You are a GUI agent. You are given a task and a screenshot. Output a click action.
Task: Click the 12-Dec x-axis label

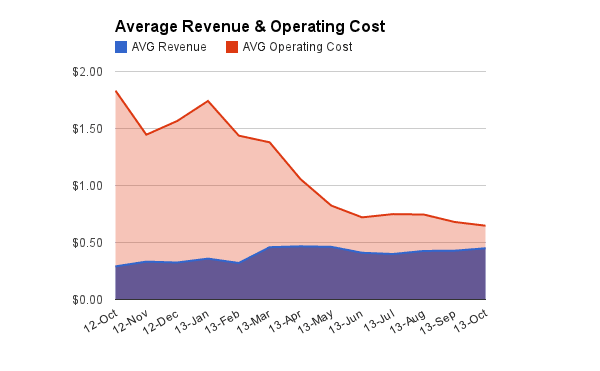click(161, 322)
